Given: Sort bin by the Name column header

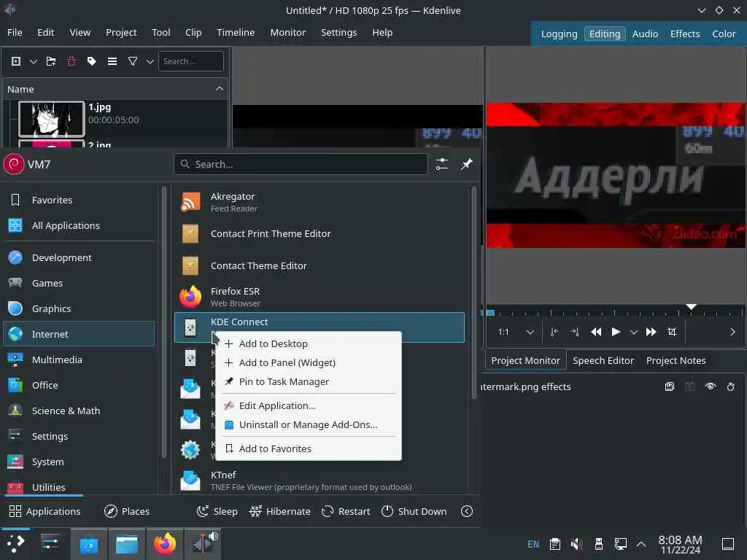Looking at the screenshot, I should click(x=115, y=89).
